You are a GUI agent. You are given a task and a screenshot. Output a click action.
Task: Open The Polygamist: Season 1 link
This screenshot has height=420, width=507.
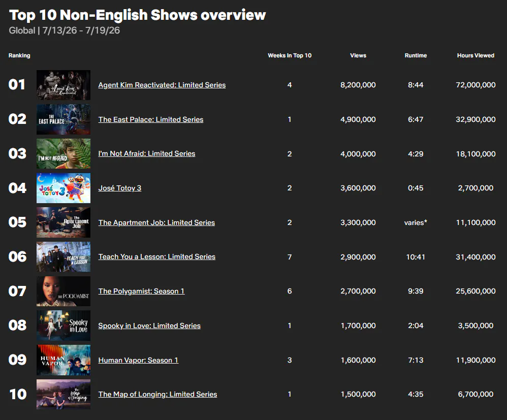pyautogui.click(x=141, y=292)
